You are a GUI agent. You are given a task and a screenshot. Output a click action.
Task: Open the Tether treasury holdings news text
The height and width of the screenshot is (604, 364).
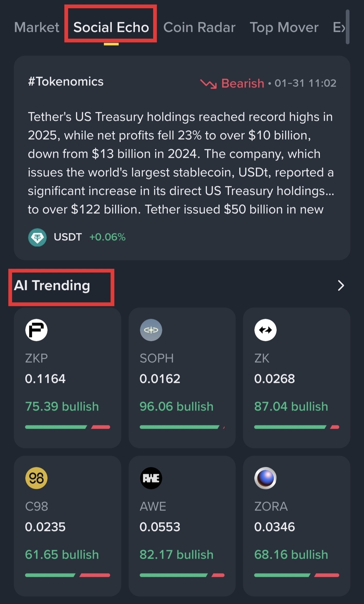(181, 163)
